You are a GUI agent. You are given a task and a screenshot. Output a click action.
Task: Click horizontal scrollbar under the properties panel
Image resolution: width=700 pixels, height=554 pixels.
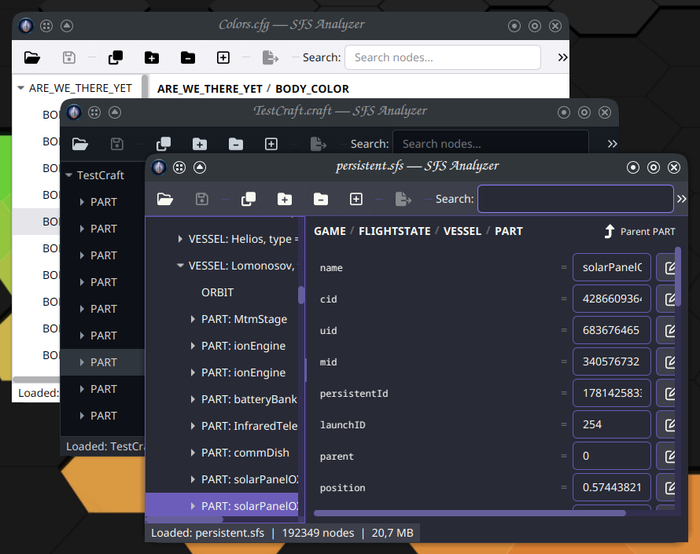[x=470, y=513]
